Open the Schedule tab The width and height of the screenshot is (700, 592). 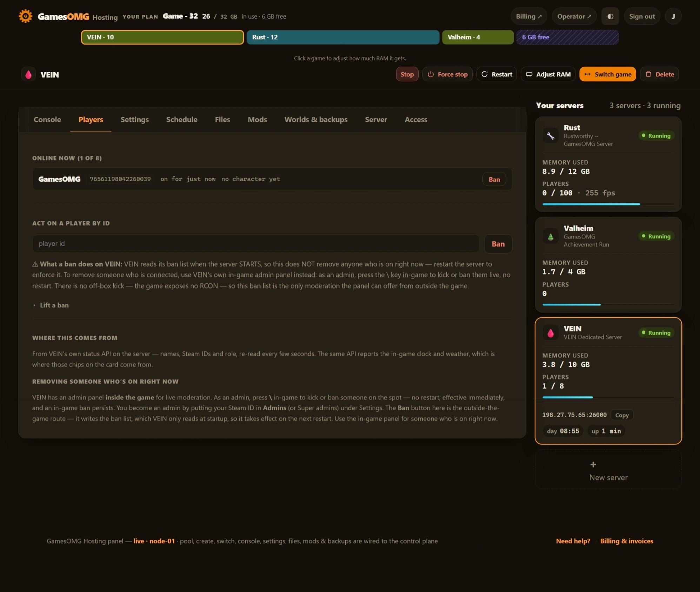[x=182, y=120]
